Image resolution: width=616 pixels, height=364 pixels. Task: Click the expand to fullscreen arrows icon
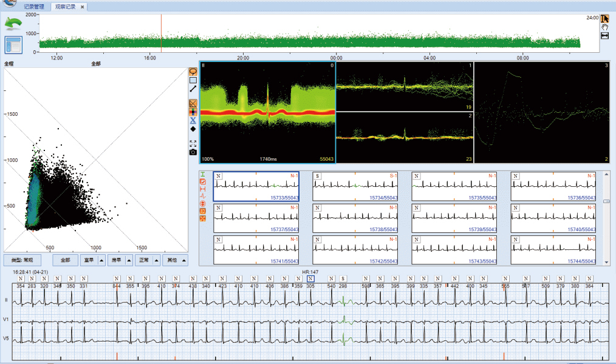pyautogui.click(x=193, y=143)
